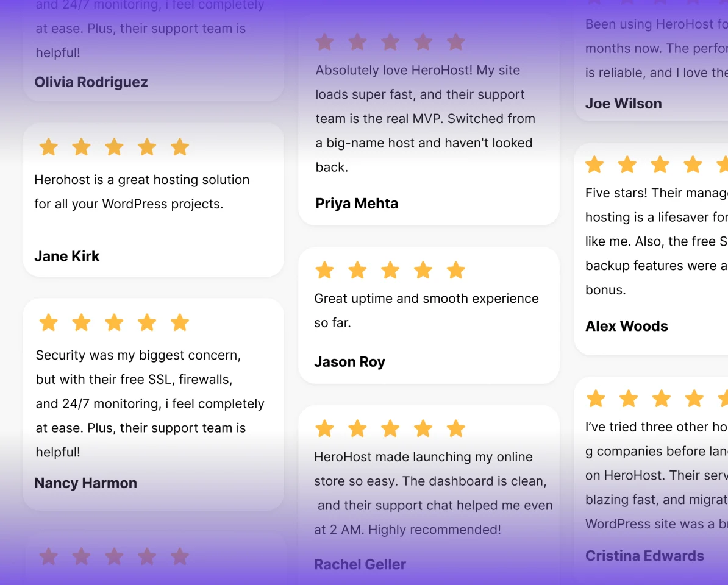Select the name Jason Roy
Image resolution: width=728 pixels, height=585 pixels.
349,361
